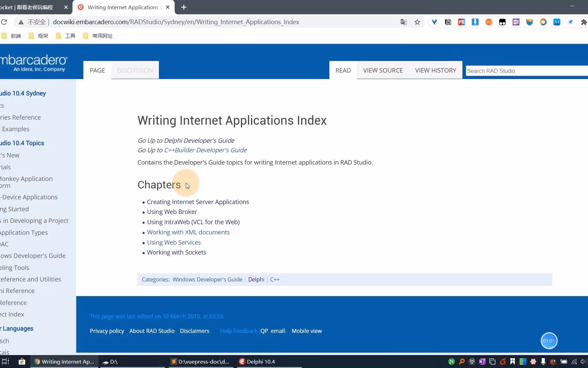Open the Using Web Services chapter

[174, 242]
